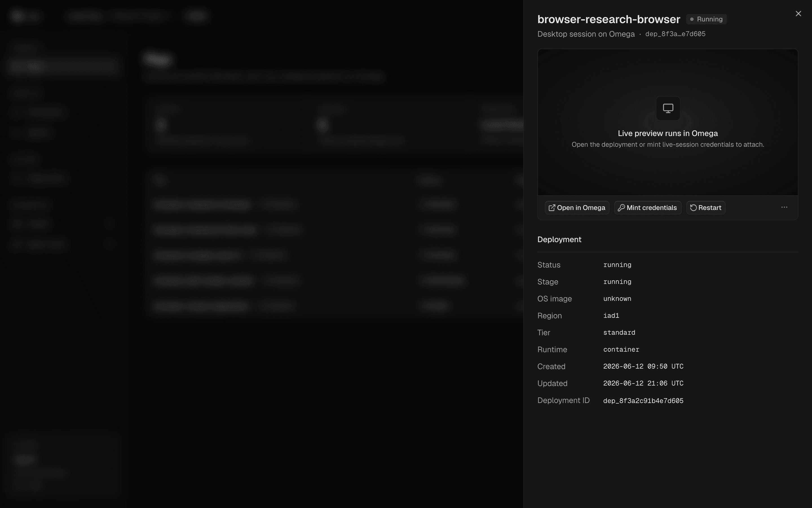This screenshot has height=508, width=812.
Task: Click the Deployment section heading
Action: point(559,240)
